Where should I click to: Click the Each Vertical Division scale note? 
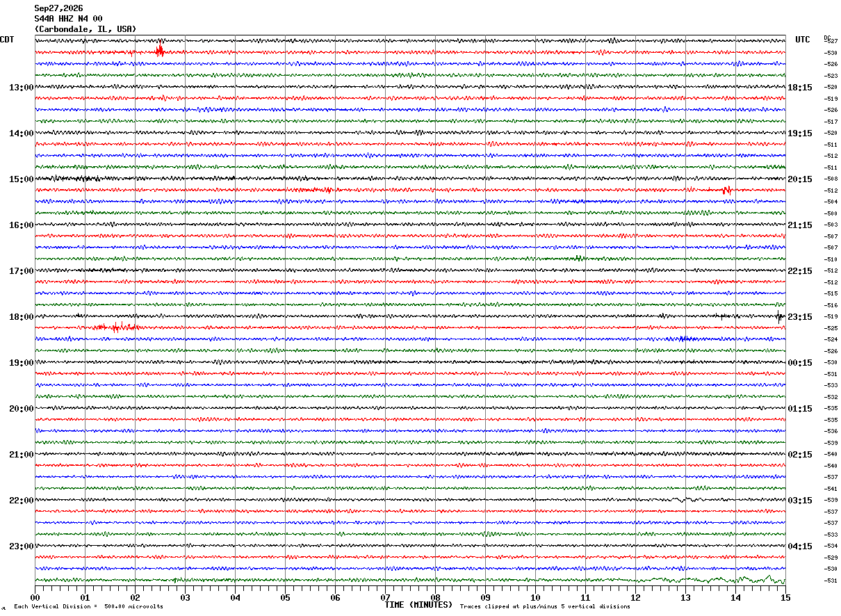pos(89,607)
